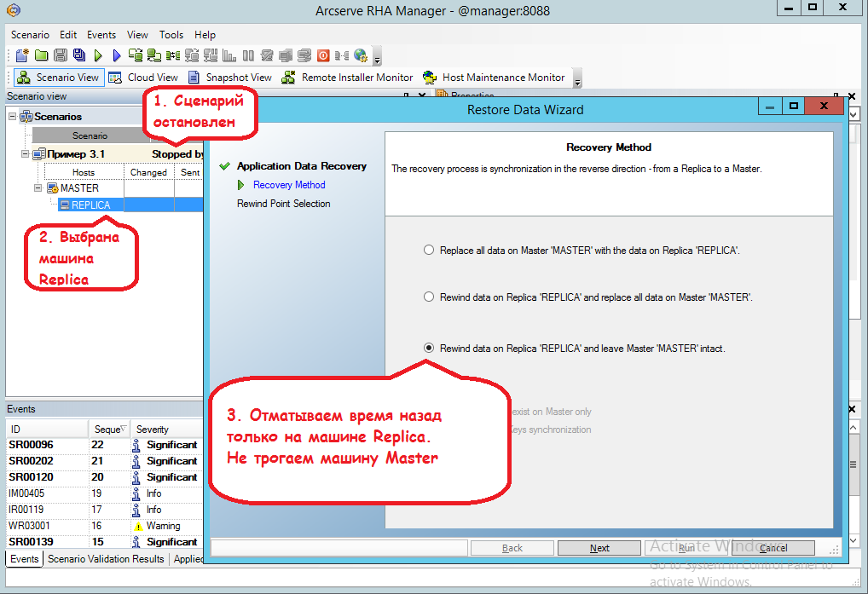Click the Changed column header

148,172
